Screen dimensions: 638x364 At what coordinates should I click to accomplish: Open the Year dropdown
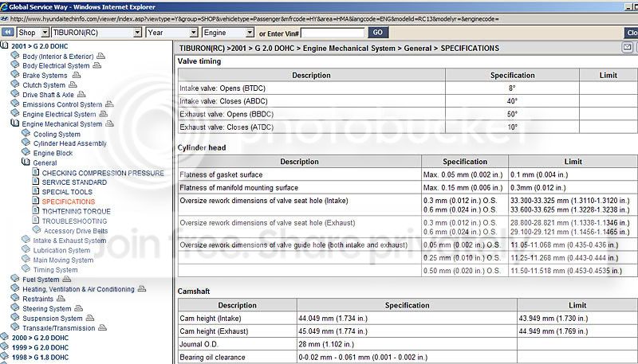[x=171, y=33]
